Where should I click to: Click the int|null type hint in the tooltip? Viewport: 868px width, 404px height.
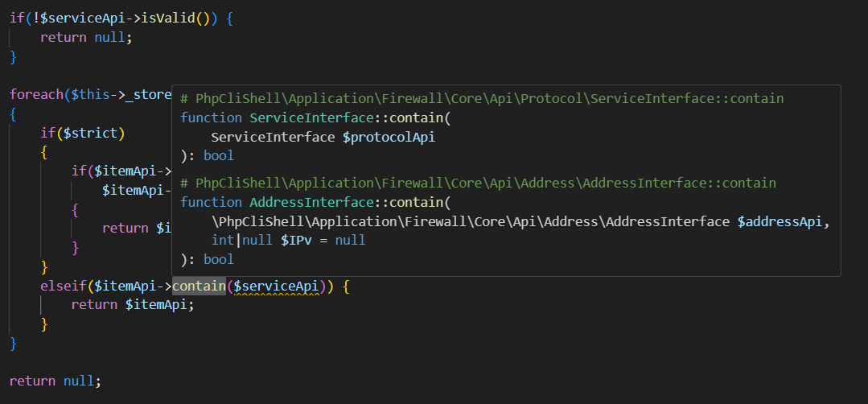click(x=241, y=240)
